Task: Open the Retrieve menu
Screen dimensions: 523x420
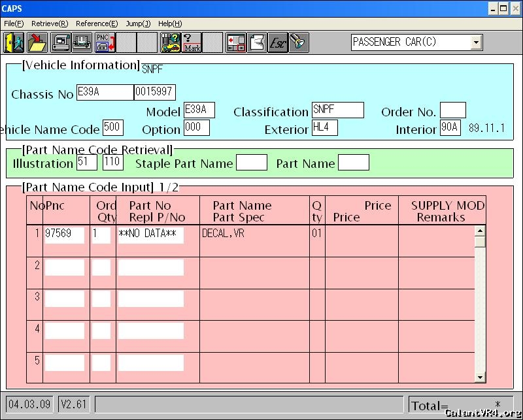Action: (x=50, y=24)
